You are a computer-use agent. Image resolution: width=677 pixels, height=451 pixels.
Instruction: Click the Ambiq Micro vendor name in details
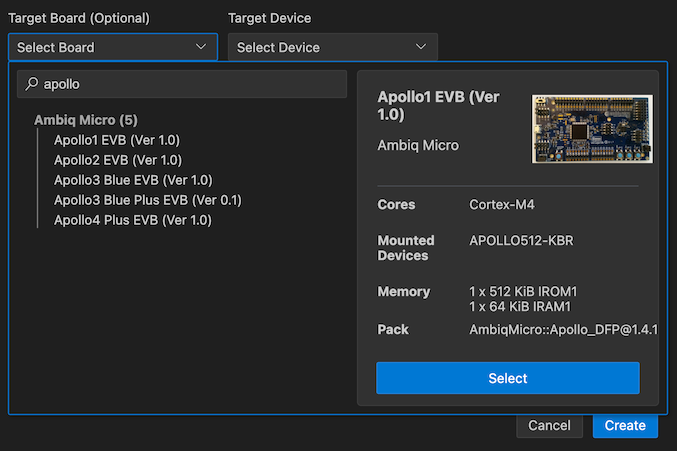[x=418, y=145]
